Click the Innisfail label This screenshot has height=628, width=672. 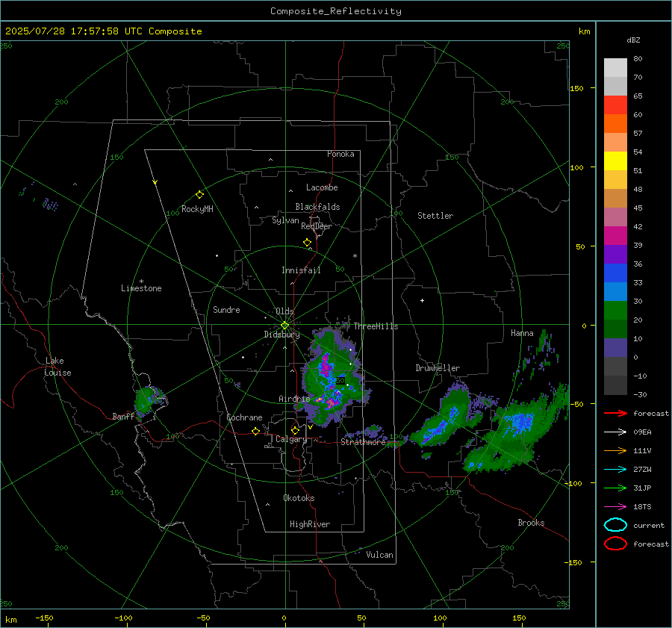(301, 270)
